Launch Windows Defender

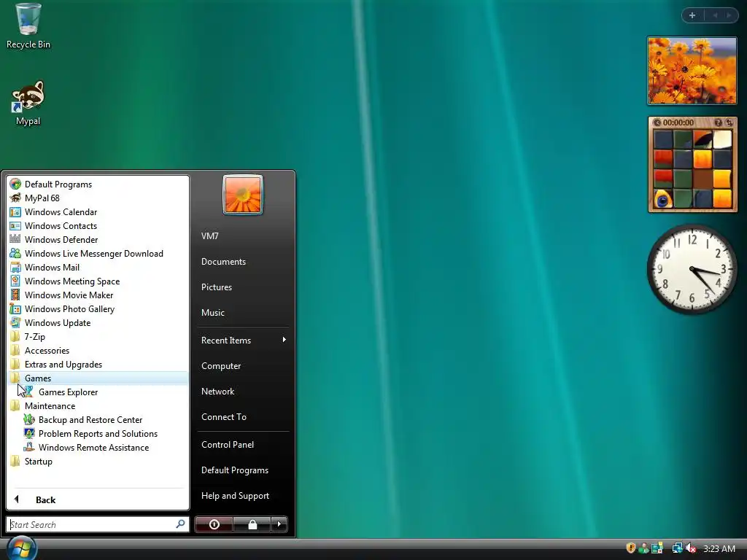tap(98, 239)
